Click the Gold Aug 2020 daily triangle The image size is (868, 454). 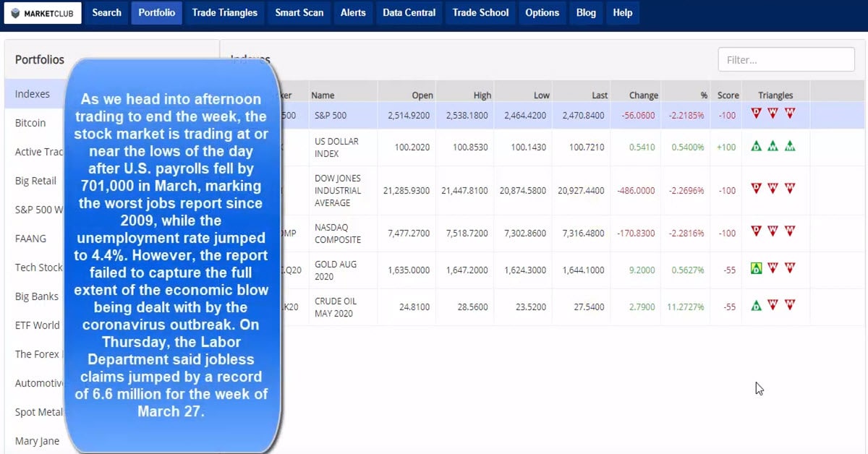click(757, 268)
